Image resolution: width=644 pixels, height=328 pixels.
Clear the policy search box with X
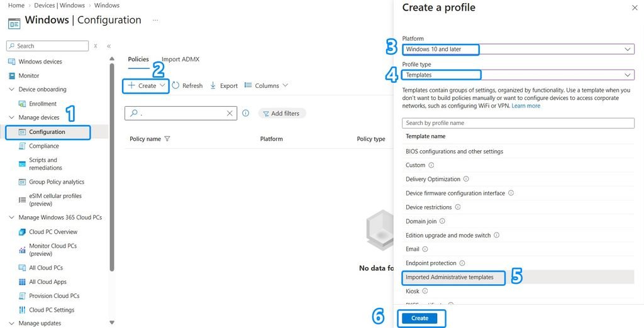pyautogui.click(x=230, y=113)
